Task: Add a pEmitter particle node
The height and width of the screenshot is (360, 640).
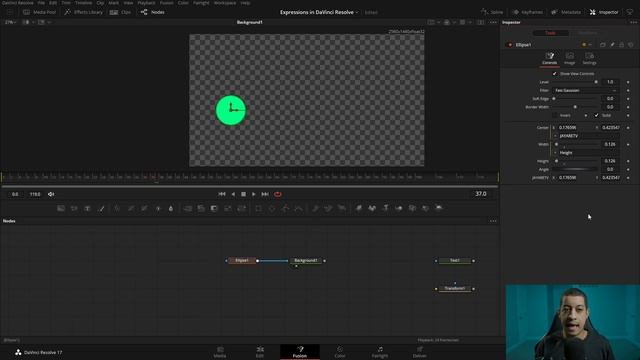Action: [x=315, y=209]
